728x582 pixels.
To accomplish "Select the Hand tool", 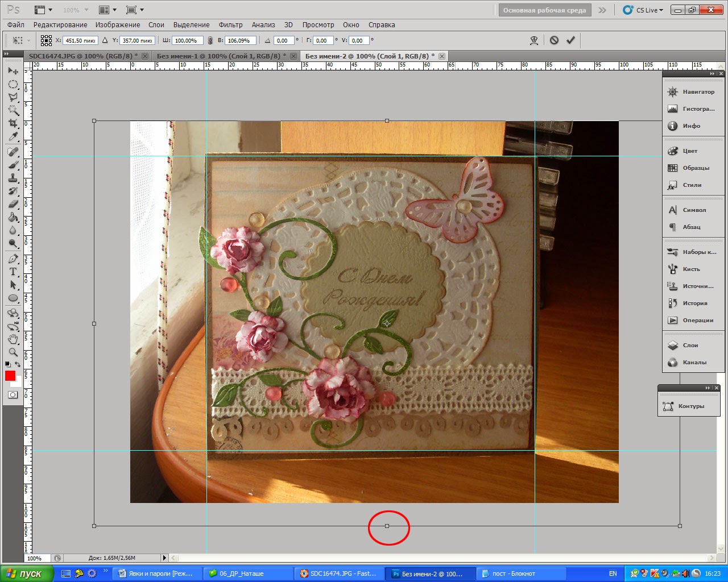I will click(x=13, y=339).
